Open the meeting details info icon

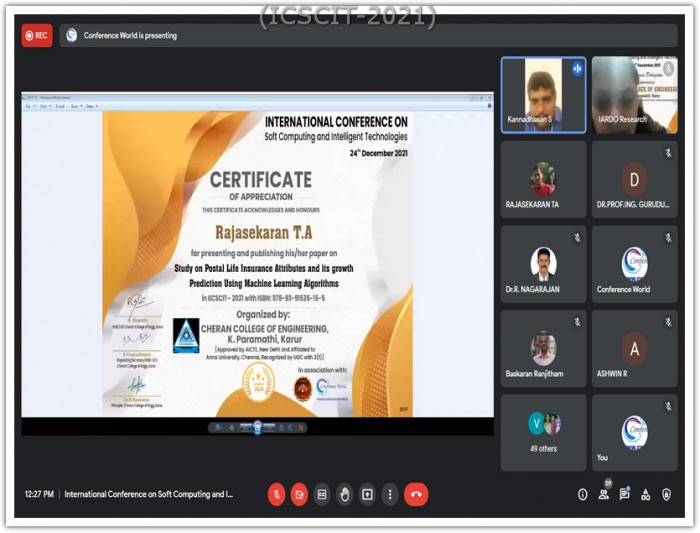tap(582, 494)
